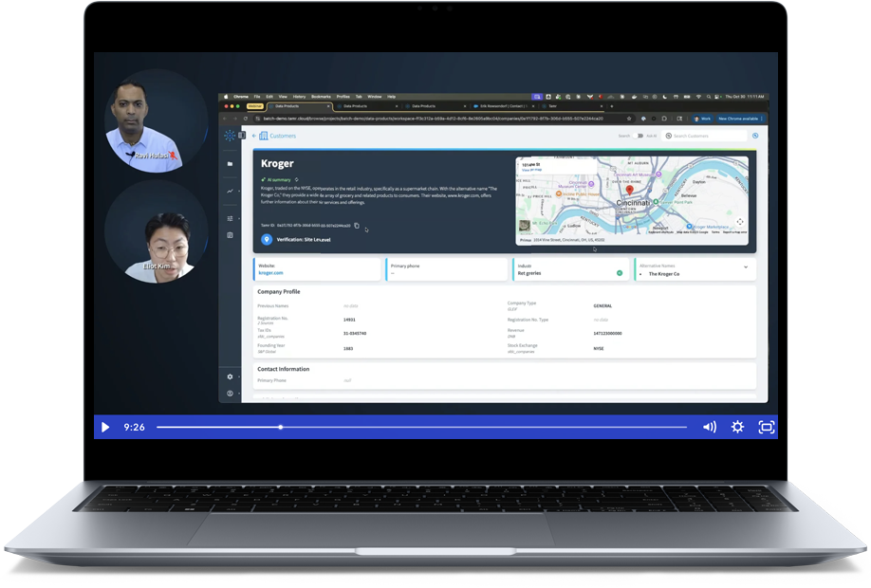Image resolution: width=871 pixels, height=588 pixels.
Task: Click the Tamr logo in sidebar
Action: 230,136
